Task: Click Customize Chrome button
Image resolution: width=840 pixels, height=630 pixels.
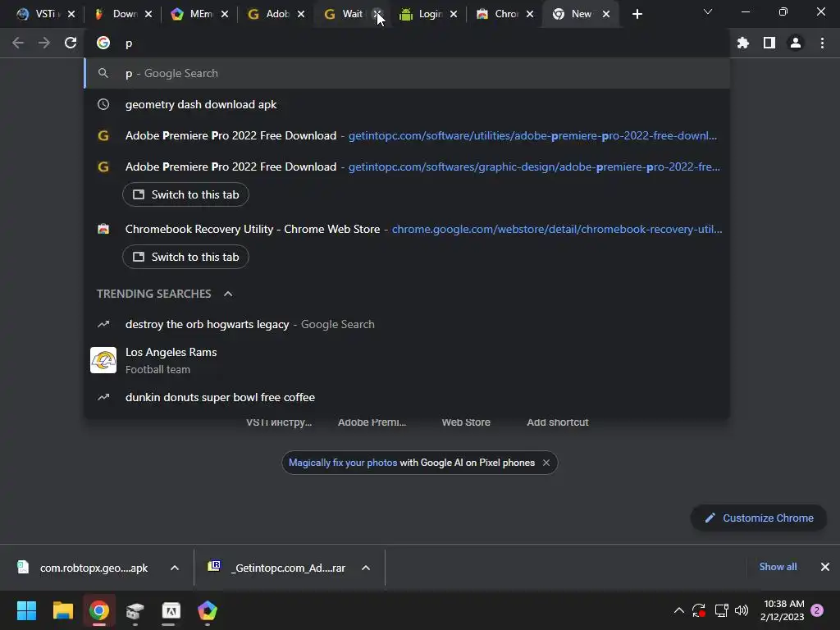Action: [x=759, y=518]
